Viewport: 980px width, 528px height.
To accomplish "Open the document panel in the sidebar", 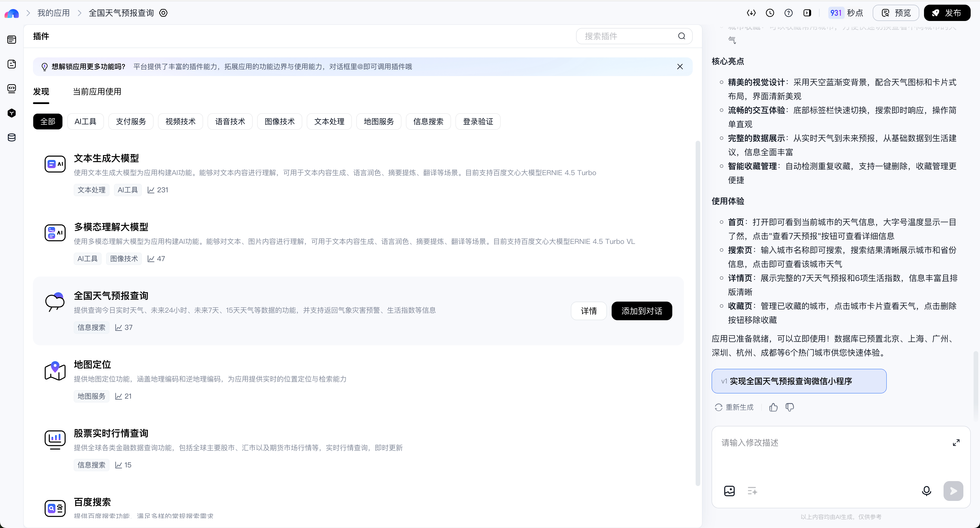I will 11,64.
